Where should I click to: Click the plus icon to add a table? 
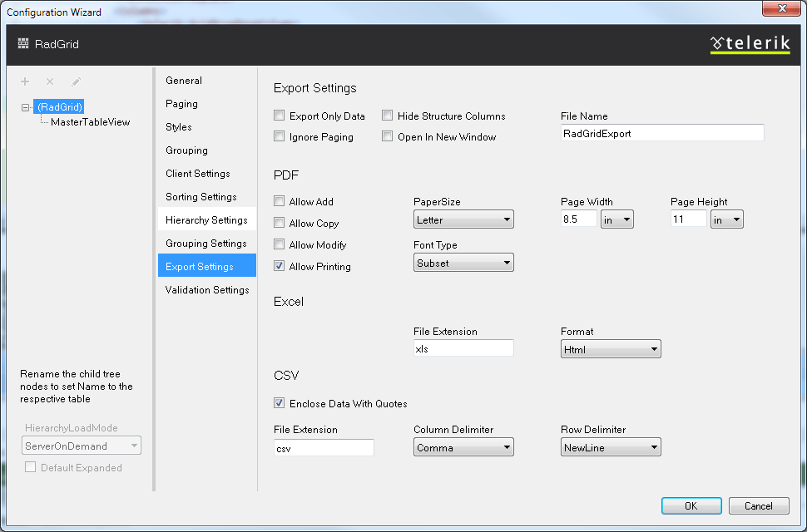point(25,81)
